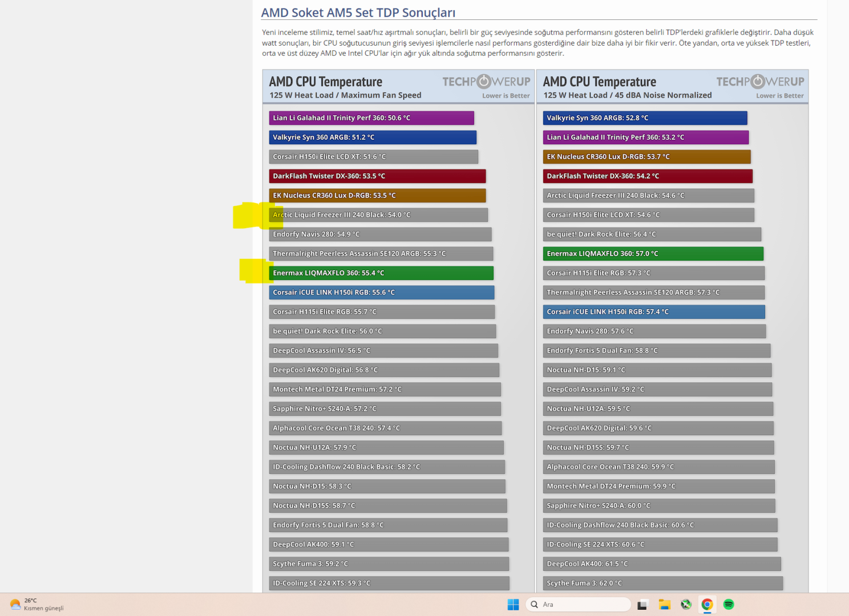
Task: Click the bar Corsair iCUE LINK H150i RGB: 55.6 °C
Action: [382, 293]
